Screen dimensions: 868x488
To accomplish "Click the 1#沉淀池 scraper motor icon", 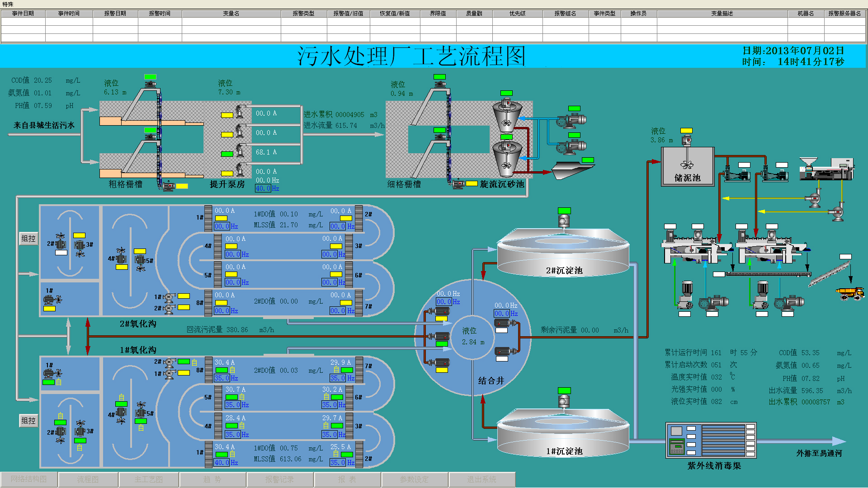I will coord(564,401).
